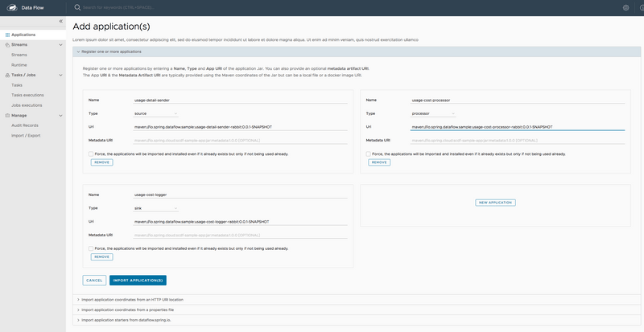
Task: Click the Cancel button
Action: click(x=94, y=281)
